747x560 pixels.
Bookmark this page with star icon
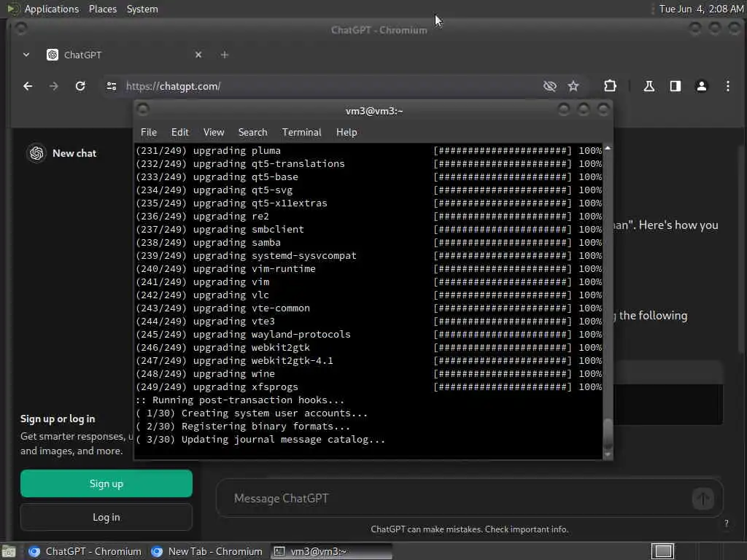(573, 86)
